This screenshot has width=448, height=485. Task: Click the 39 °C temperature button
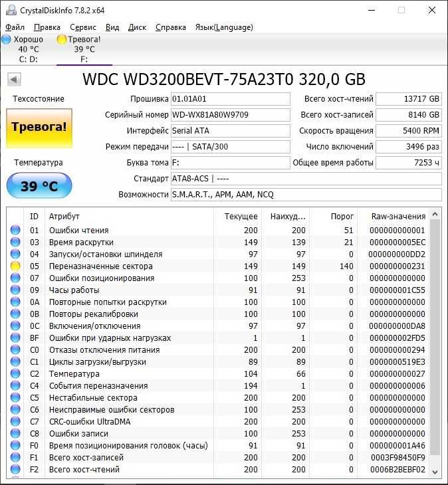(39, 185)
